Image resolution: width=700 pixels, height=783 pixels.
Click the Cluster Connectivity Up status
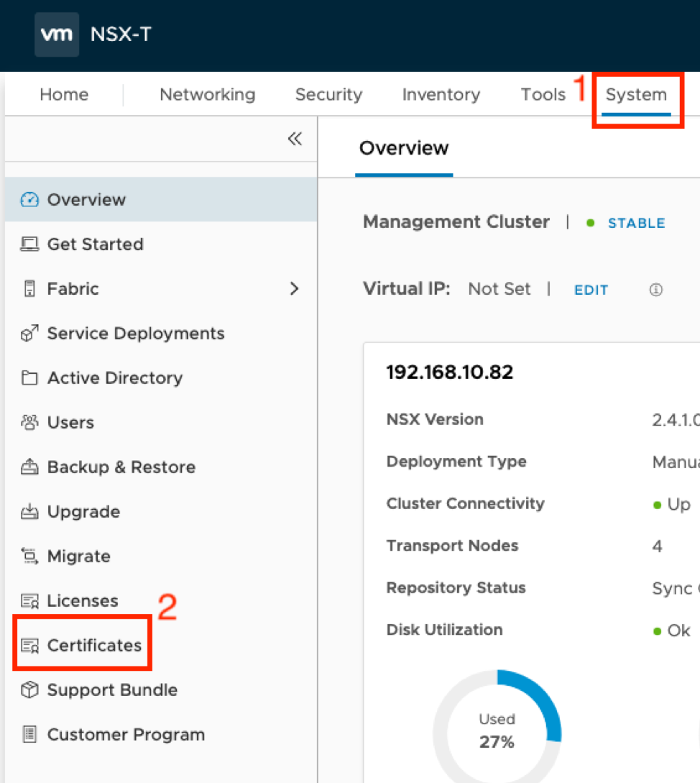coord(672,504)
